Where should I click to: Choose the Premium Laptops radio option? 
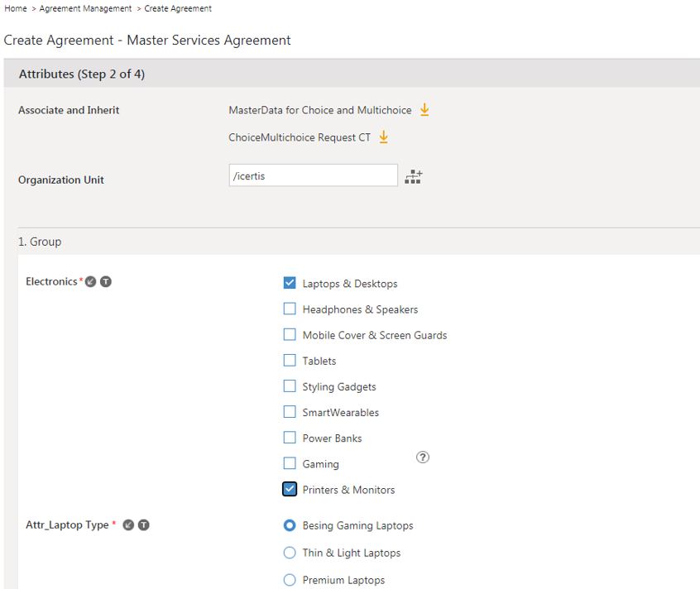coord(290,580)
